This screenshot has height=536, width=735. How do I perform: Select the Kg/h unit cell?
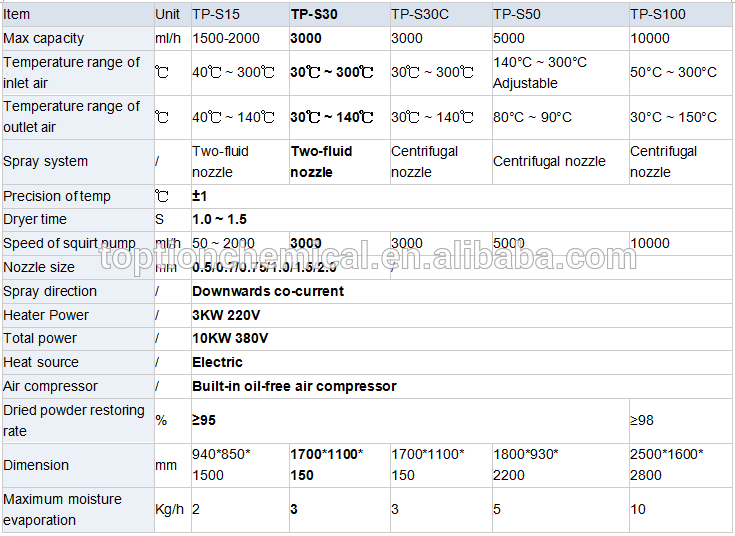(169, 509)
